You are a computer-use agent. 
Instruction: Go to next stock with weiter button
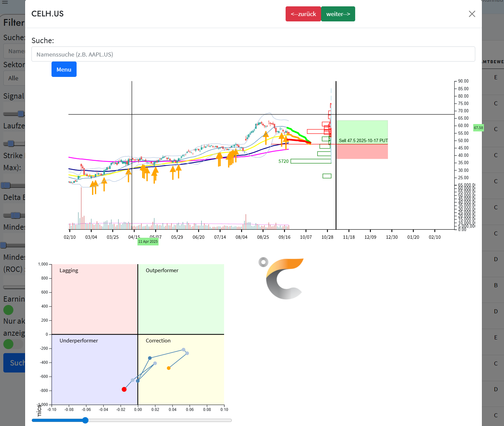[338, 14]
